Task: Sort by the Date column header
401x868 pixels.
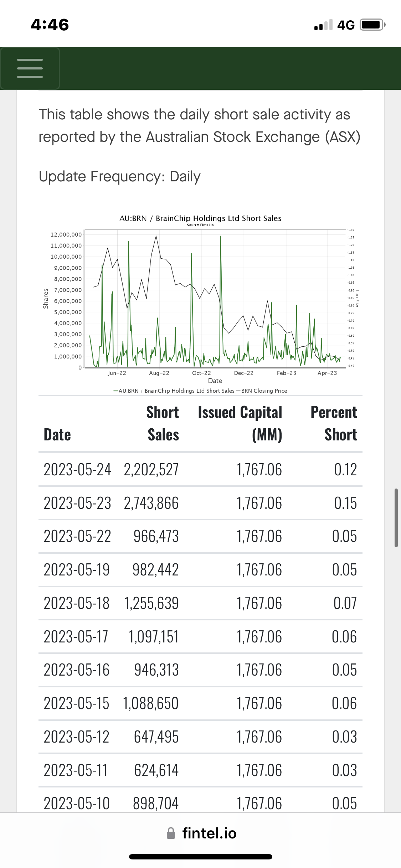Action: (57, 435)
